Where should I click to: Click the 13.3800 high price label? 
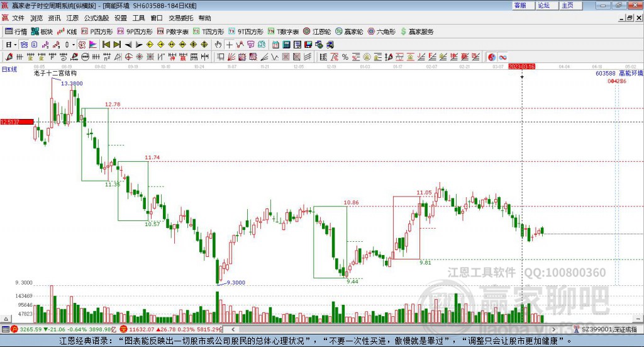click(x=72, y=84)
